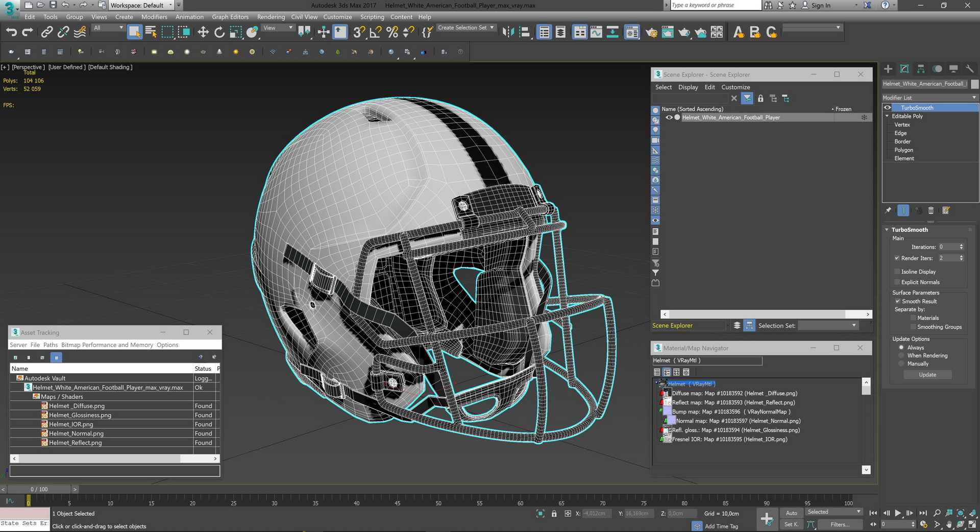This screenshot has height=532, width=980.
Task: Toggle Angle Snap in the toolbar
Action: 376,33
